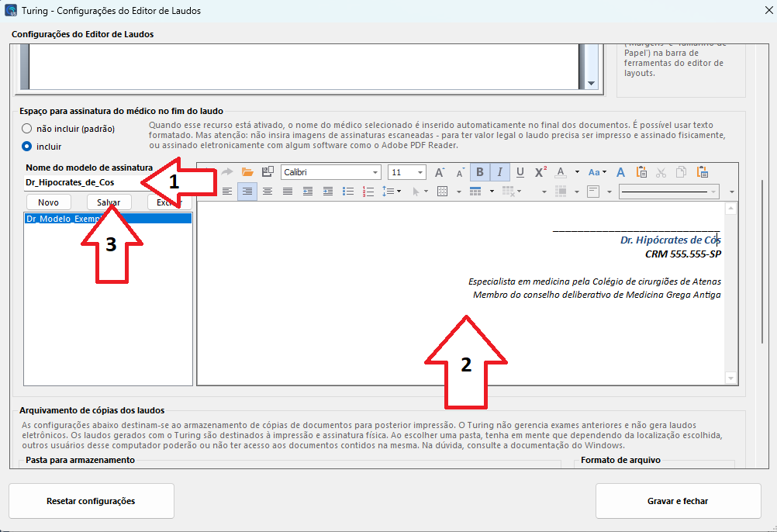
Task: Click the Salvar button
Action: click(109, 202)
